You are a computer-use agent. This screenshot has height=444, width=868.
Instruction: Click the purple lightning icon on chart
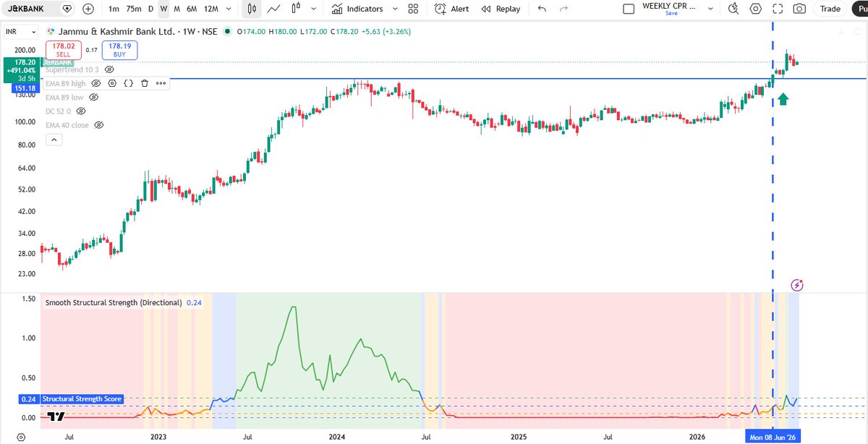click(797, 285)
